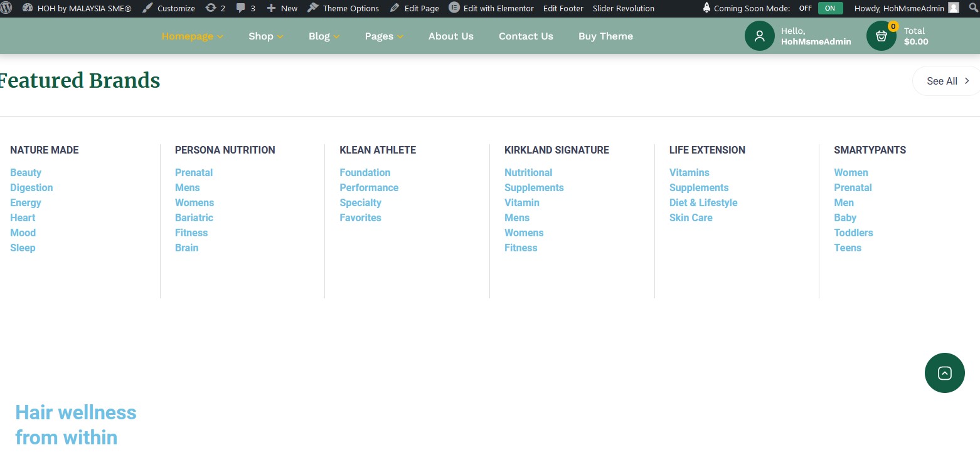Click the KLEAN ATHLETE brand heading

point(378,150)
